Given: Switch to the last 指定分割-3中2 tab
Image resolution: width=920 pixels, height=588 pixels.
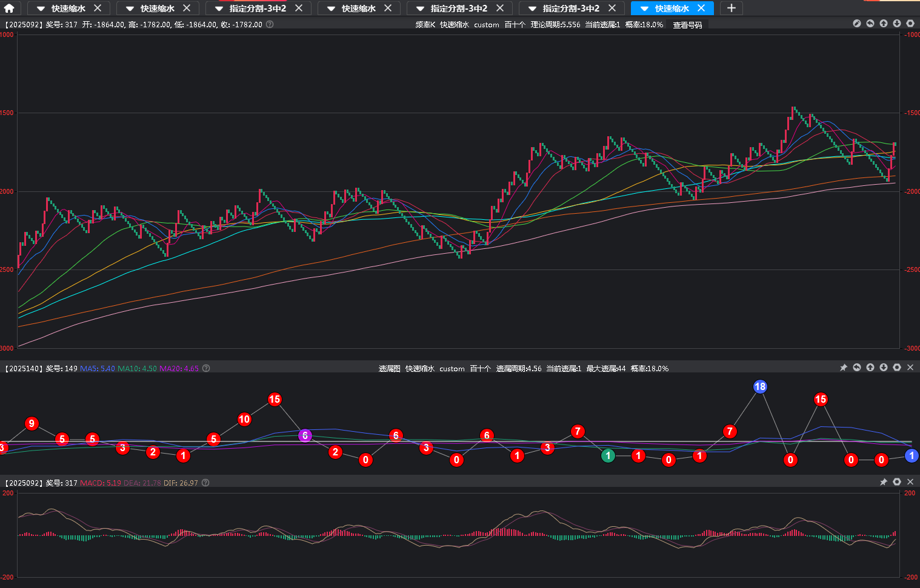Looking at the screenshot, I should pyautogui.click(x=571, y=8).
